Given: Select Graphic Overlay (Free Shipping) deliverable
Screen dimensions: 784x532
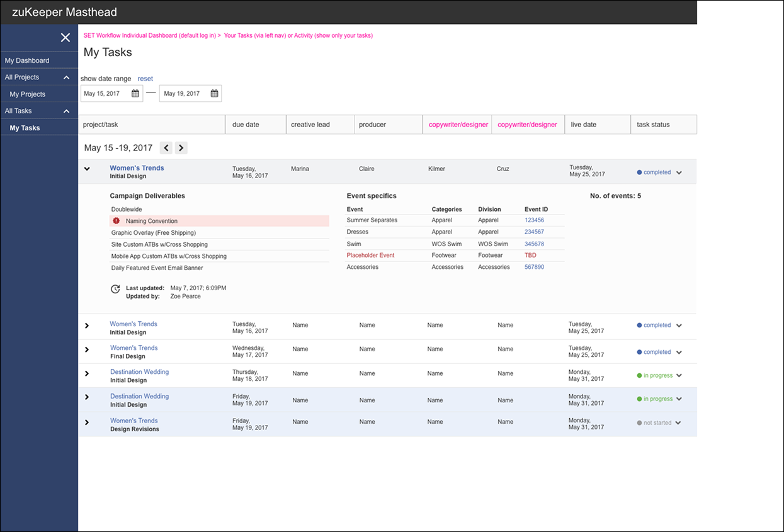Looking at the screenshot, I should point(154,232).
